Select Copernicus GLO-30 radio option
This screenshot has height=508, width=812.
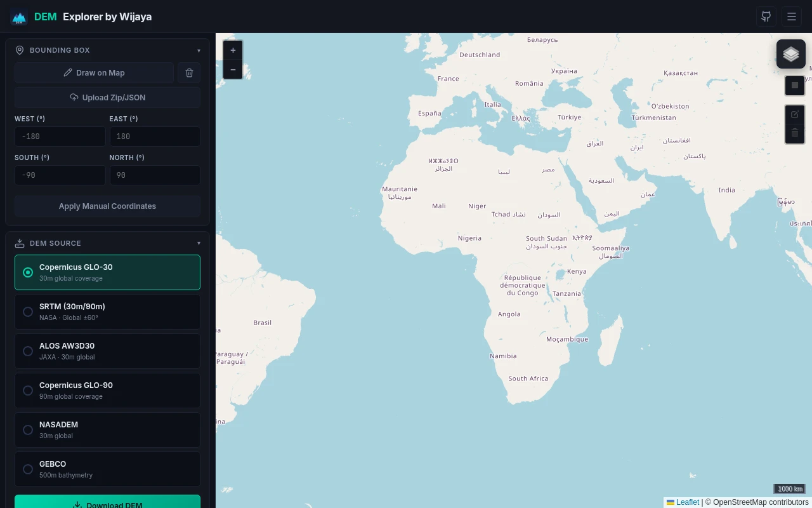pyautogui.click(x=28, y=272)
